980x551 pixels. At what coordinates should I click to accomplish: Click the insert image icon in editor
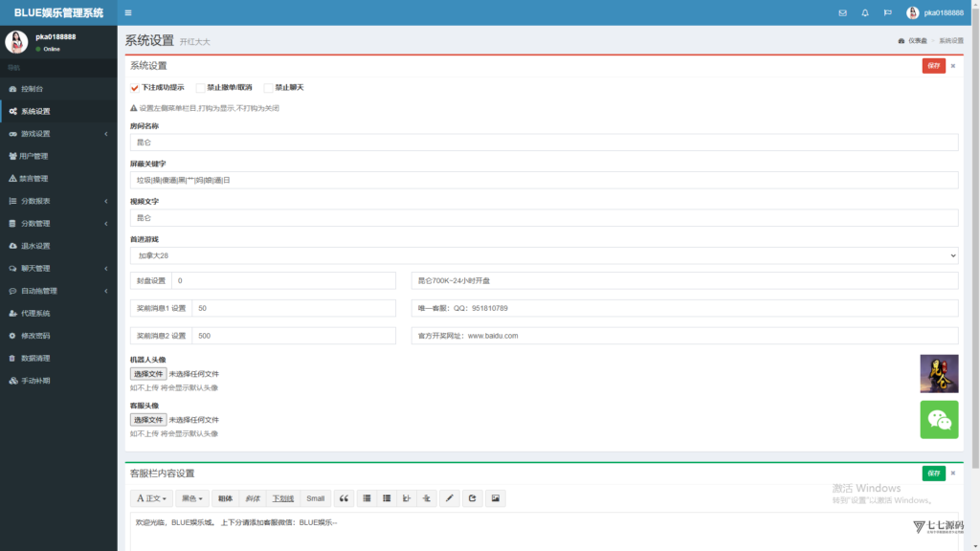tap(495, 498)
